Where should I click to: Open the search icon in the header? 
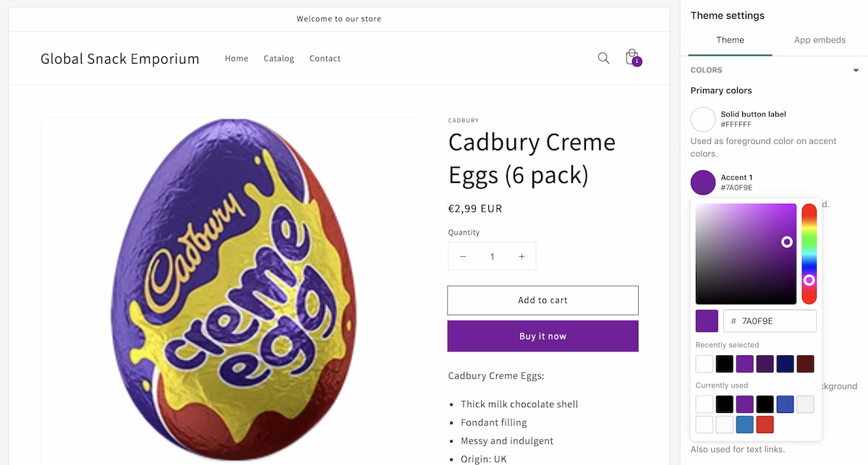pos(603,58)
